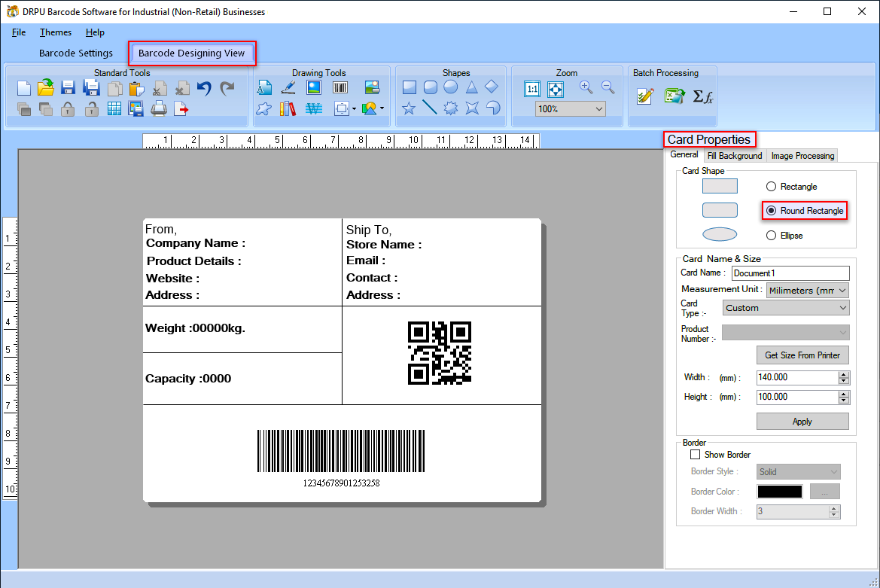The height and width of the screenshot is (588, 880).
Task: Open the Fill Background tab
Action: coord(734,156)
